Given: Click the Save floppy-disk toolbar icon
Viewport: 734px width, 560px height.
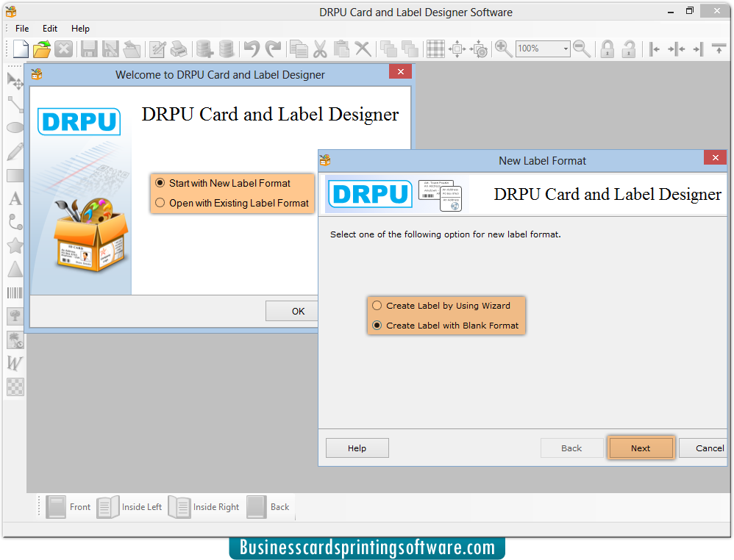Looking at the screenshot, I should (x=89, y=49).
